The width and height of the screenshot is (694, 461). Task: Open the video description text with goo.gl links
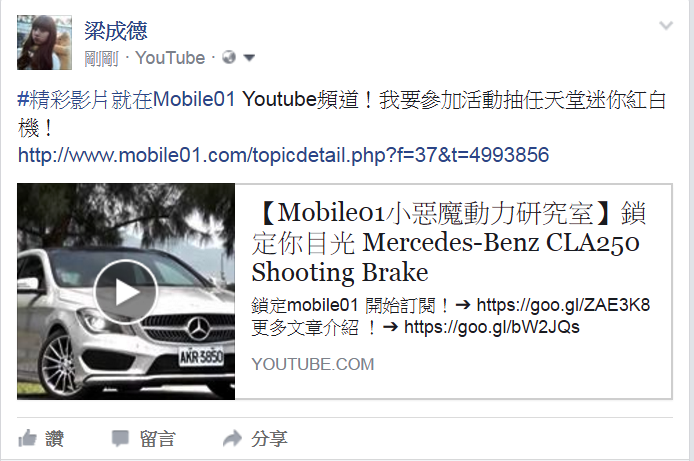click(451, 316)
